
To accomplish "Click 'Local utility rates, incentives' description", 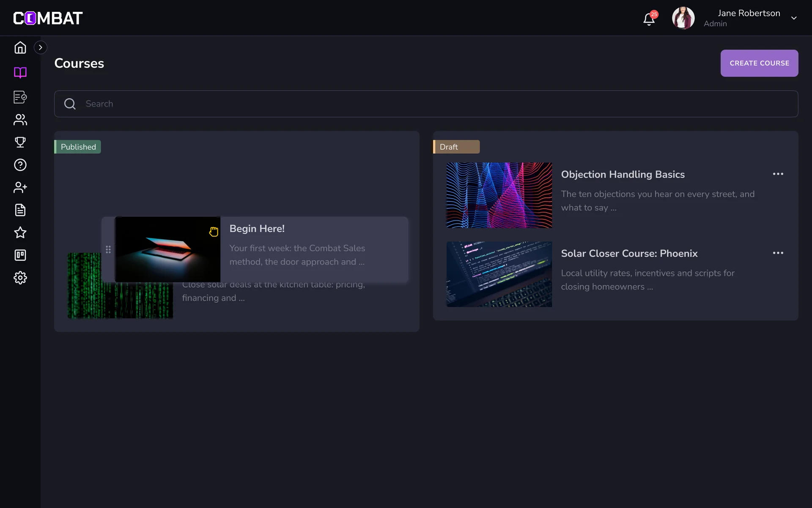I will (647, 280).
